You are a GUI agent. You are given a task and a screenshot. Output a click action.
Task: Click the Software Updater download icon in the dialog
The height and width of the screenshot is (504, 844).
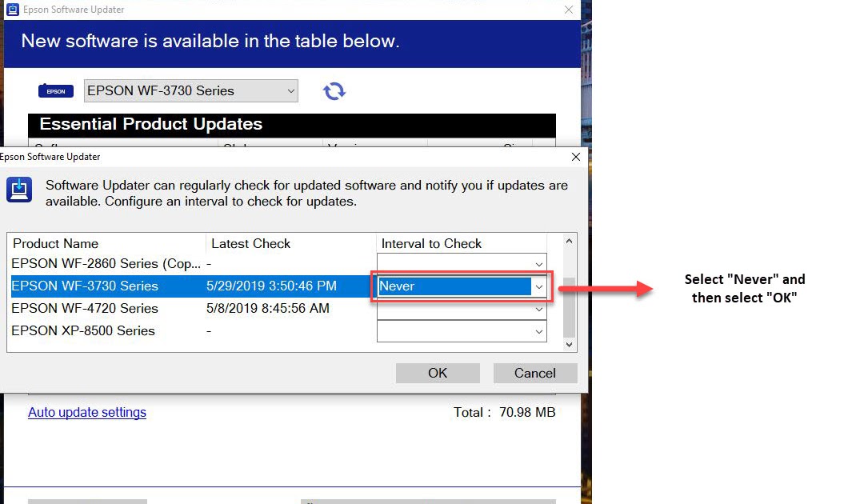click(19, 190)
